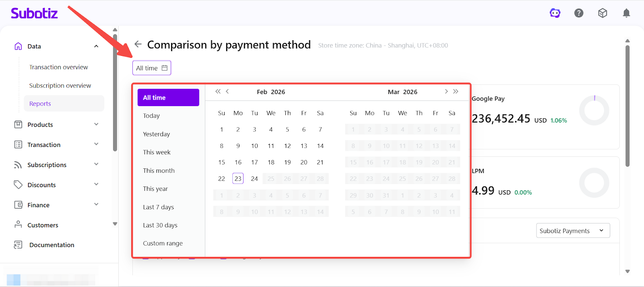This screenshot has width=644, height=287.
Task: Click the Documentation sidebar link
Action: click(52, 245)
